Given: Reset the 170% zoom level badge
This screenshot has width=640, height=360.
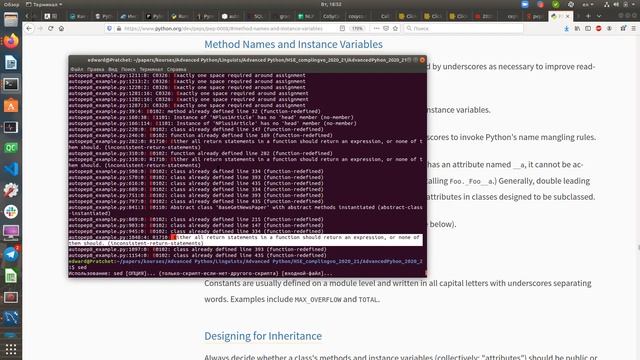Looking at the screenshot, I should point(357,29).
